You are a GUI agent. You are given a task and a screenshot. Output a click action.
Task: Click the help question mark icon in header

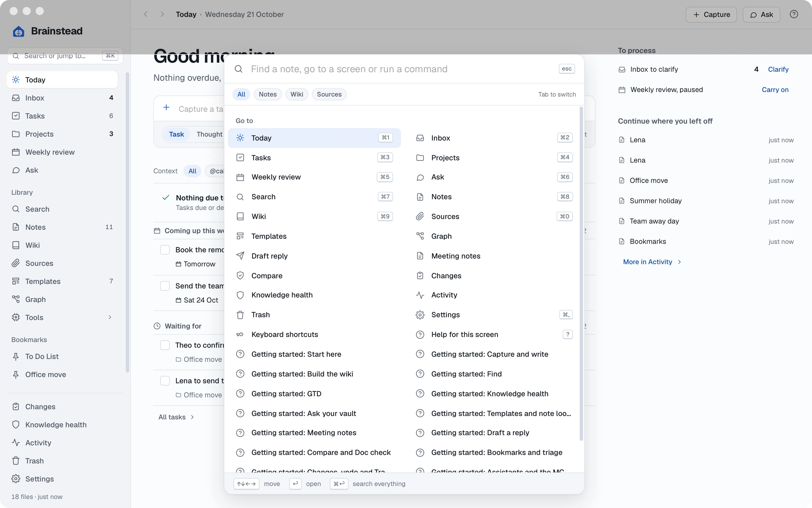point(794,14)
